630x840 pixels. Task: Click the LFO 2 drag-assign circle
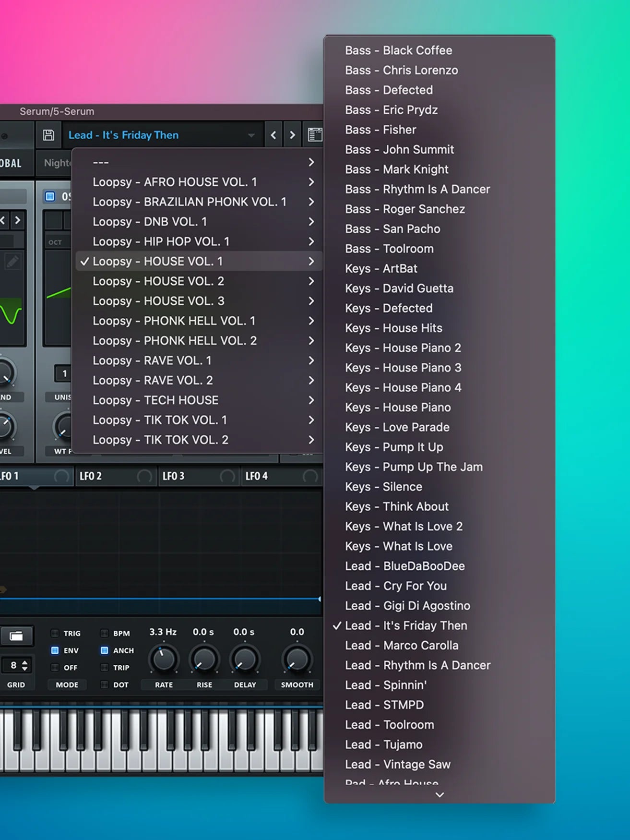[x=144, y=476]
